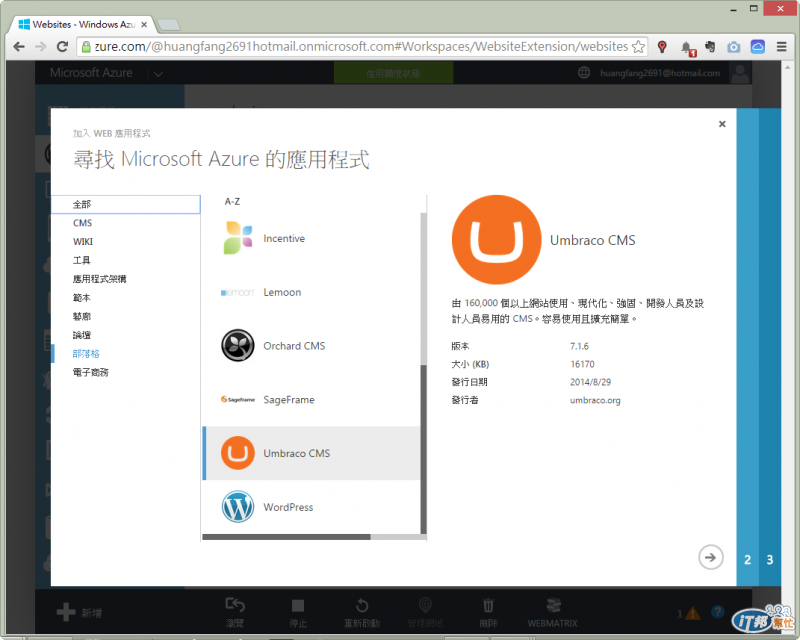The image size is (800, 640).
Task: Click the 刪除 trash icon
Action: [488, 605]
